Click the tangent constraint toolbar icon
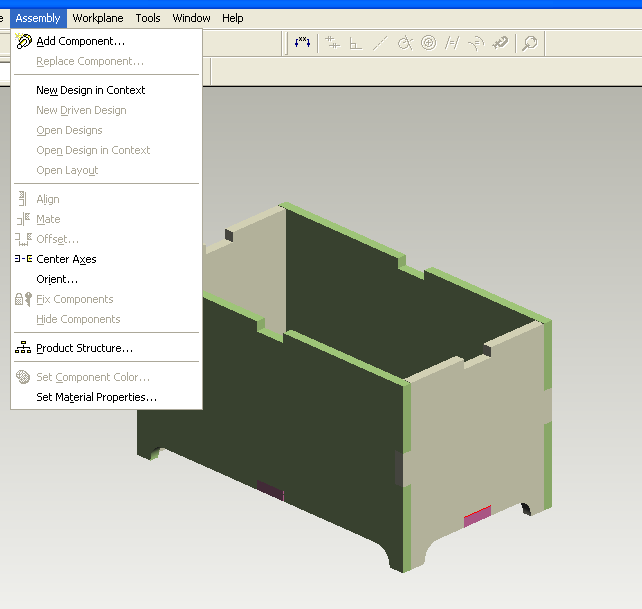The width and height of the screenshot is (642, 609). pyautogui.click(x=405, y=43)
